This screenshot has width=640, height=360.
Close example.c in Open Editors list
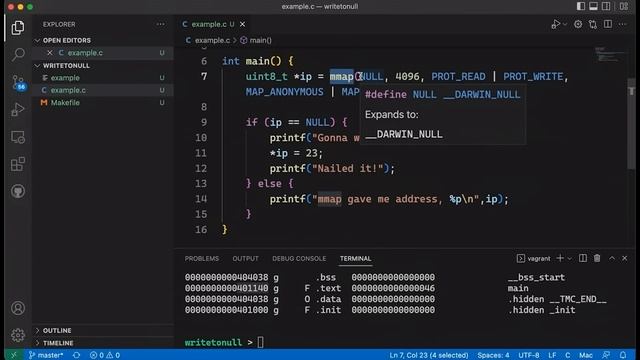(50, 53)
